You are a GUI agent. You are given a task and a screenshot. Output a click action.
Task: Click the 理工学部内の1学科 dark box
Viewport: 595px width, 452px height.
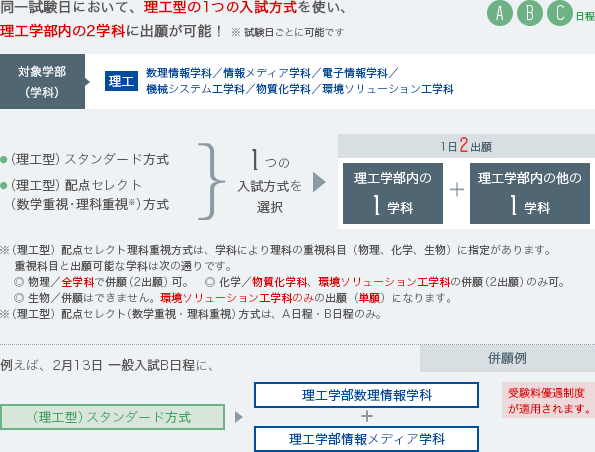(393, 193)
